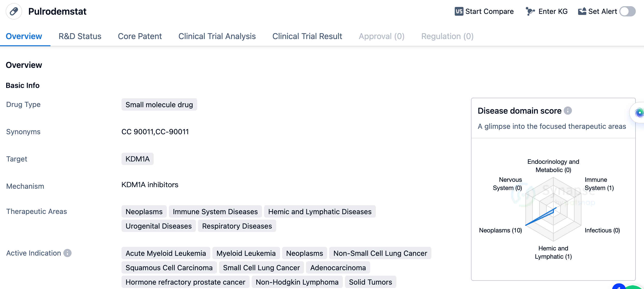Open the swirl assistant icon at right edge
644x289 pixels.
[639, 113]
